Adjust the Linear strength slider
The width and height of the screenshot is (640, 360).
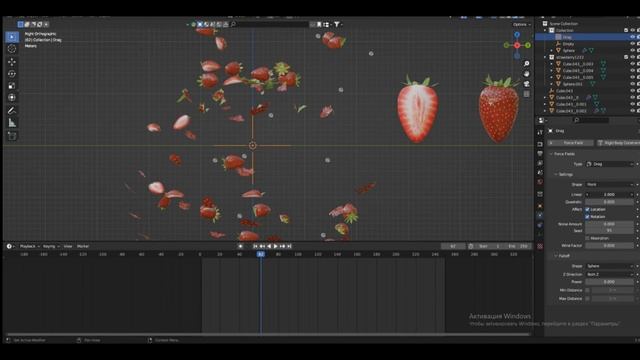610,195
